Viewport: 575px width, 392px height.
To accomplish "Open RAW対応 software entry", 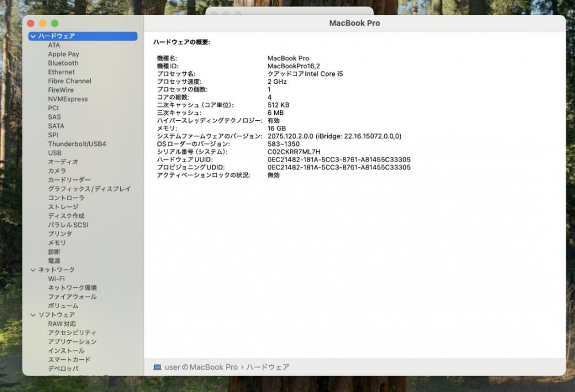I will tap(62, 324).
